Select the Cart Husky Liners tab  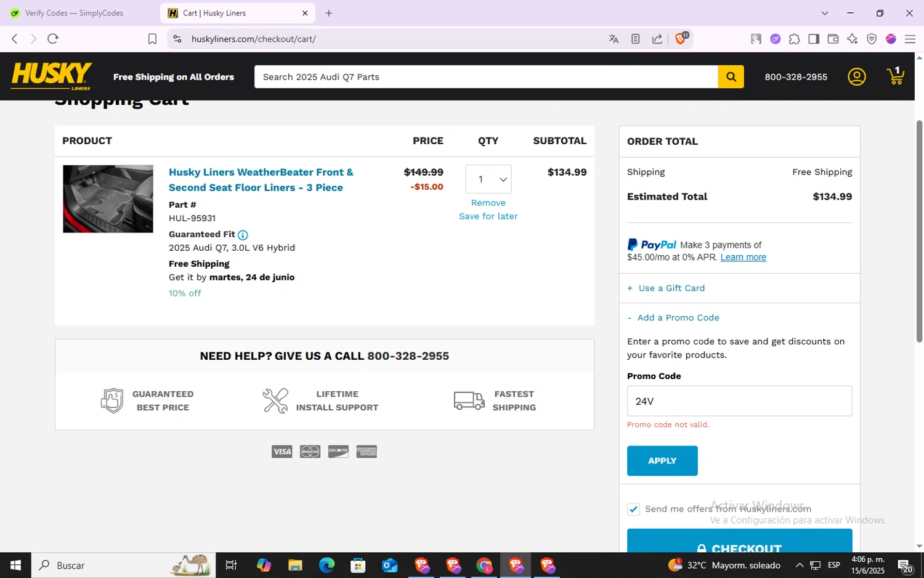(237, 13)
